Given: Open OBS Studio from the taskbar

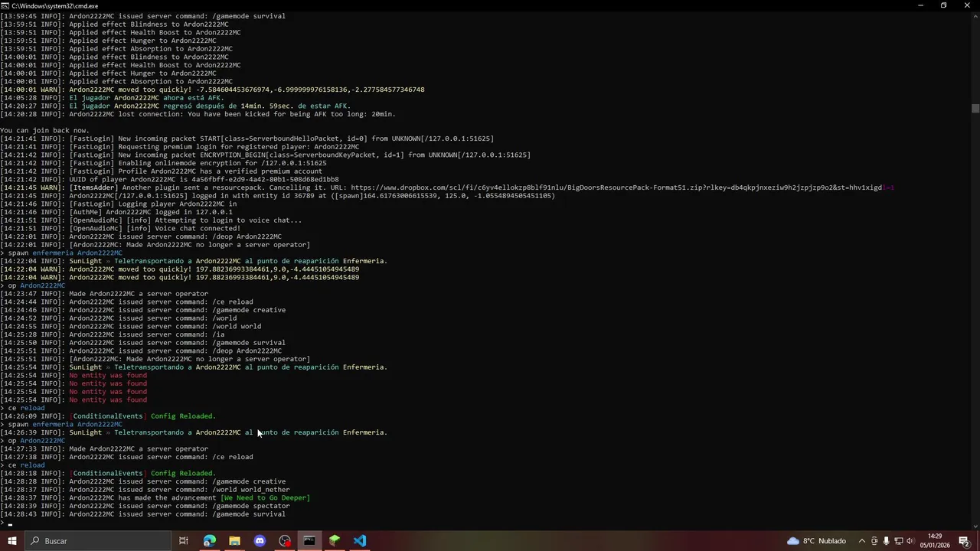Looking at the screenshot, I should (285, 541).
